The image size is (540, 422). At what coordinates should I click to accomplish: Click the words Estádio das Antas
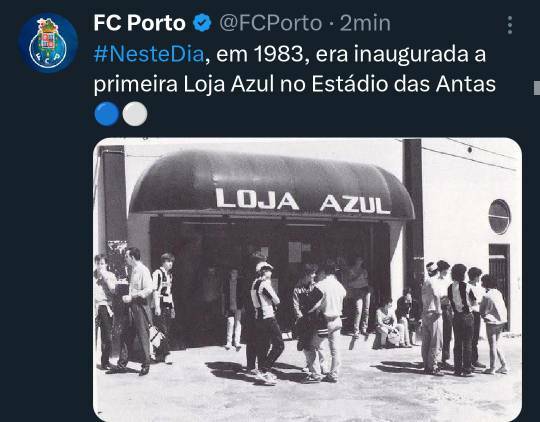[404, 84]
